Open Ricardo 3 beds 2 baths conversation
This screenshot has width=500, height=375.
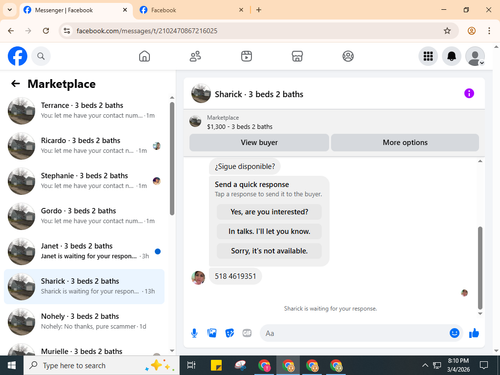coord(84,146)
